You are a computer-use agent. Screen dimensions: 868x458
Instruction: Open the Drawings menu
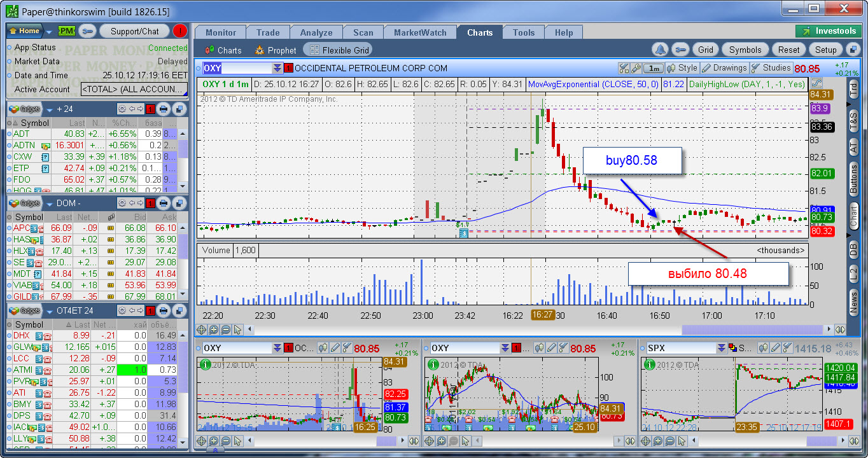tap(724, 68)
